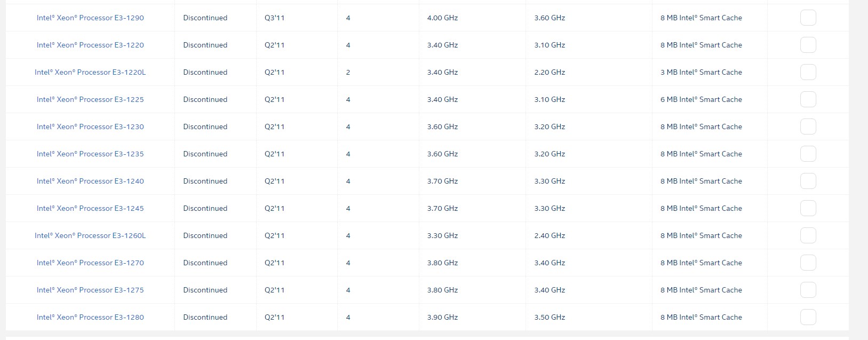This screenshot has height=340, width=868.
Task: Check the E3-1280 compare checkbox
Action: [808, 317]
